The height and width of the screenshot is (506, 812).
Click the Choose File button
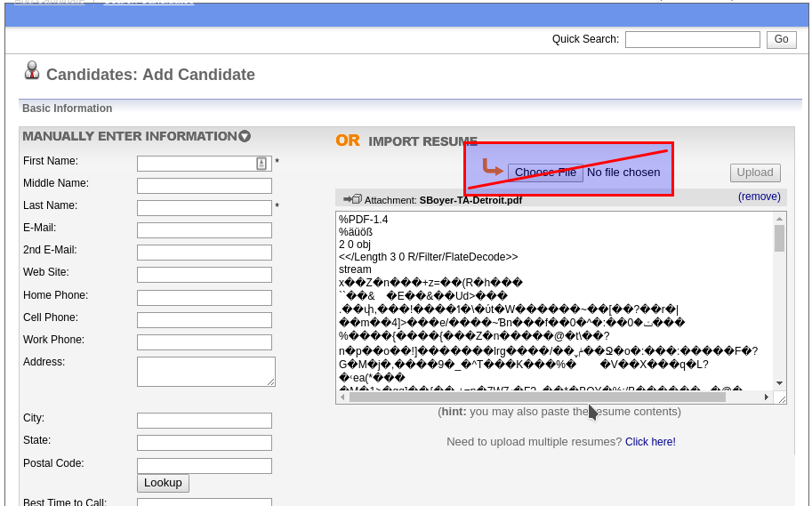[545, 173]
